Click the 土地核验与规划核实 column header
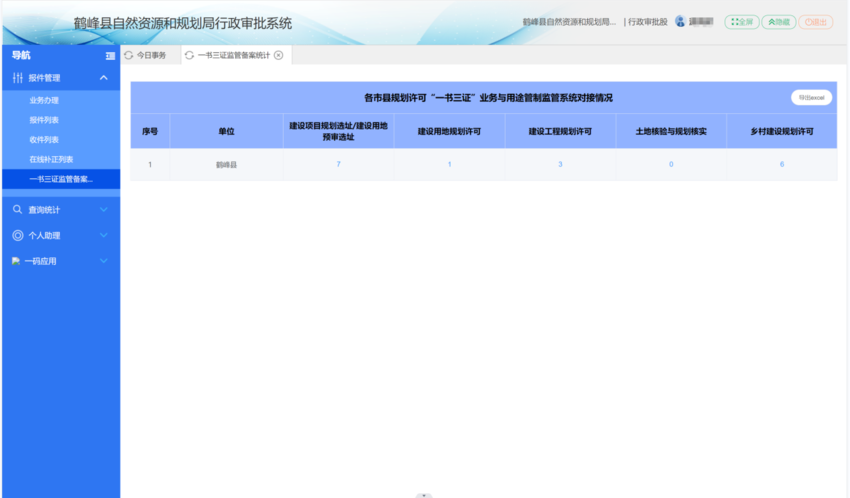 [671, 131]
